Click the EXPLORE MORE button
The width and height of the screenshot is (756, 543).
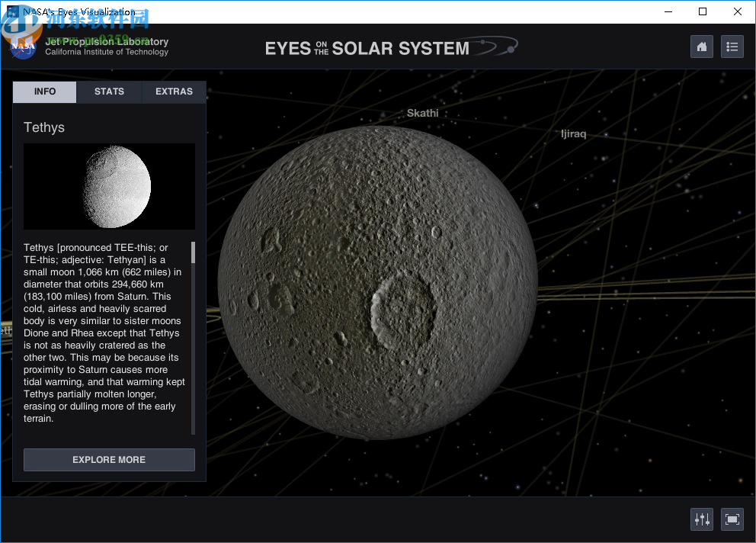click(x=109, y=460)
